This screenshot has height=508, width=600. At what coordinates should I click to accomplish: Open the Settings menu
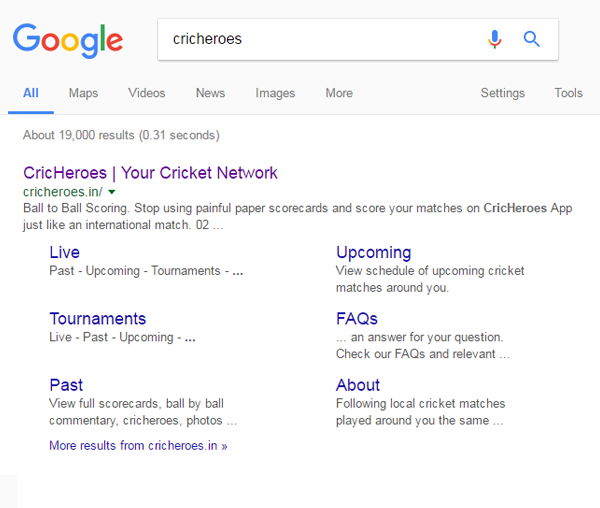pyautogui.click(x=502, y=93)
